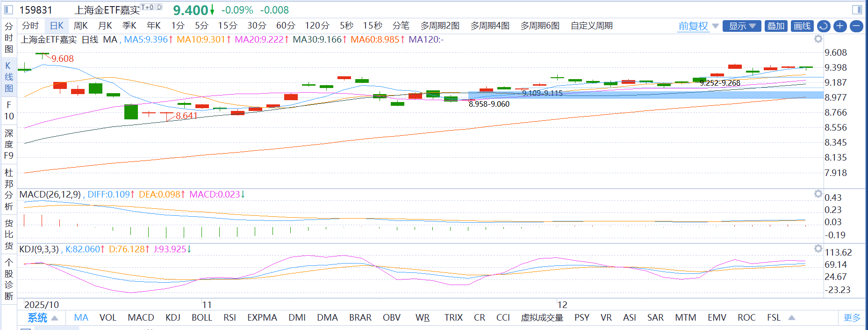The height and width of the screenshot is (330, 868).
Task: Select TRIX indicator at bottom bar
Action: [x=453, y=318]
